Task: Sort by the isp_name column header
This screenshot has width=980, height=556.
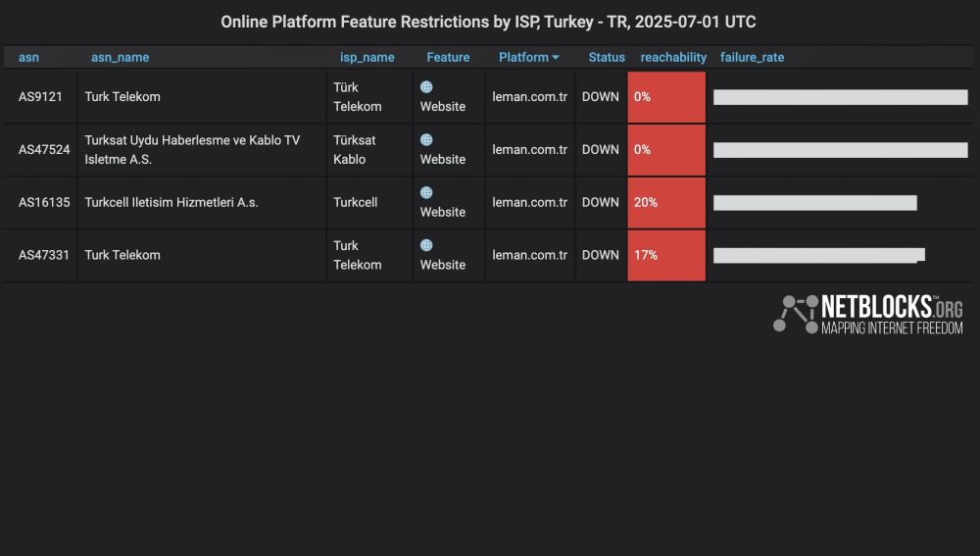Action: coord(367,58)
